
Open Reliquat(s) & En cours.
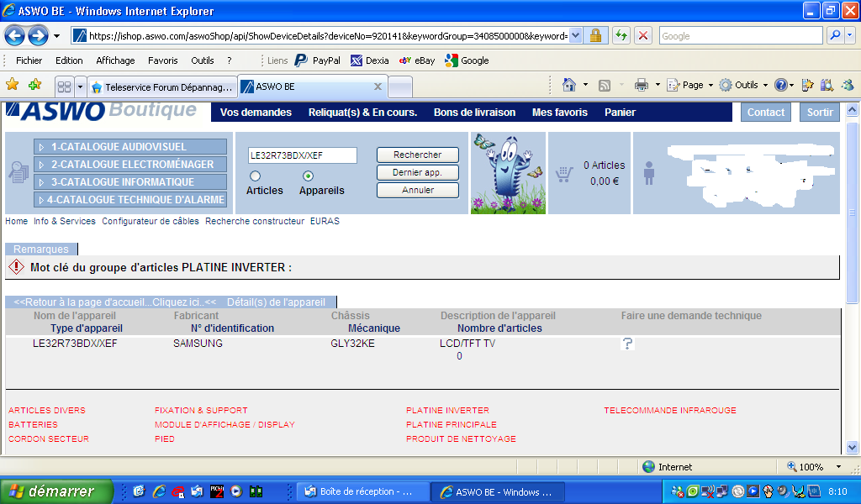click(363, 113)
